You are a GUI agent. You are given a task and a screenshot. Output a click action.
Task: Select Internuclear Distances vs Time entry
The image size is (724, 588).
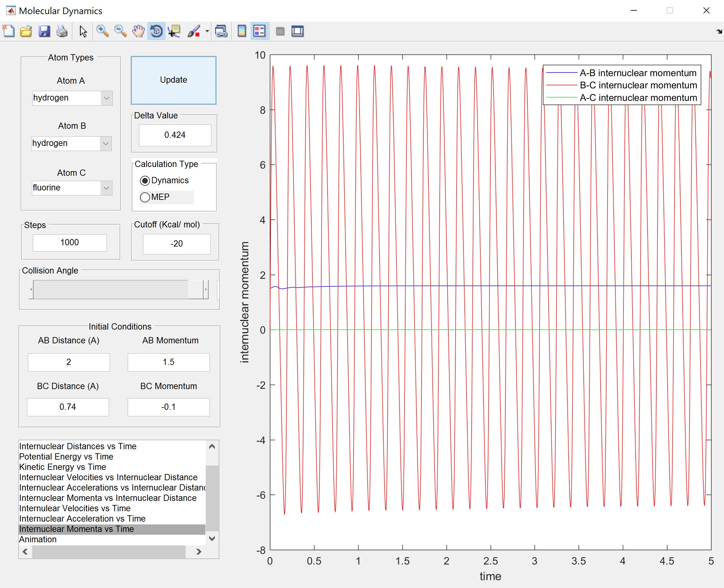coord(78,446)
